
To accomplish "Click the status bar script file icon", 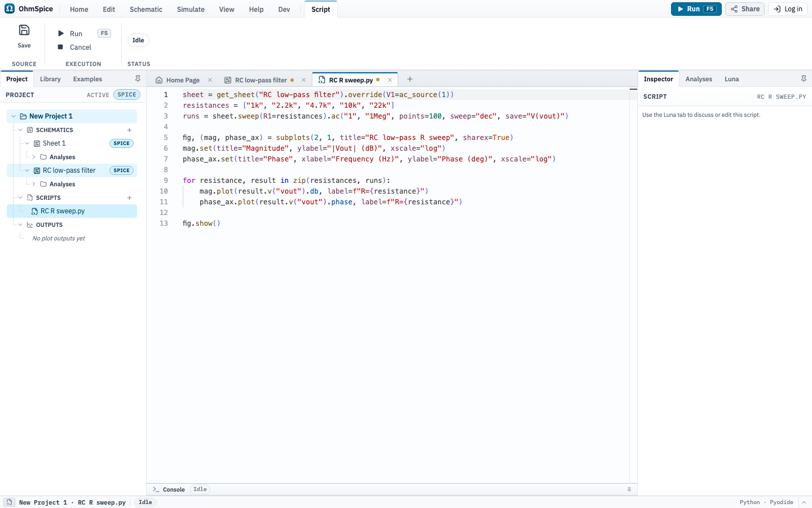I will click(x=9, y=502).
